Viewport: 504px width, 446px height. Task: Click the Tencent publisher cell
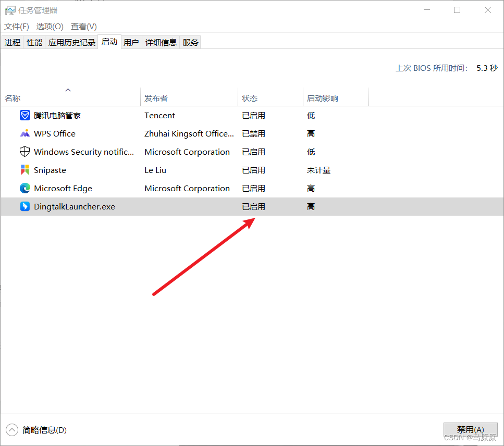[159, 115]
